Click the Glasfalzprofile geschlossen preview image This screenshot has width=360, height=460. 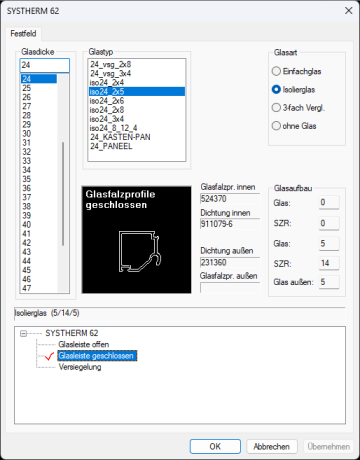[137, 240]
